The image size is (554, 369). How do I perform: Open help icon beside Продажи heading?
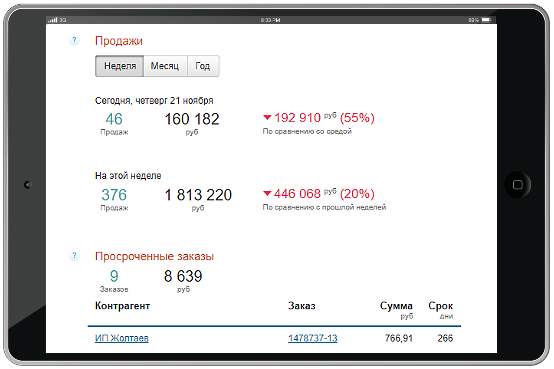(74, 40)
